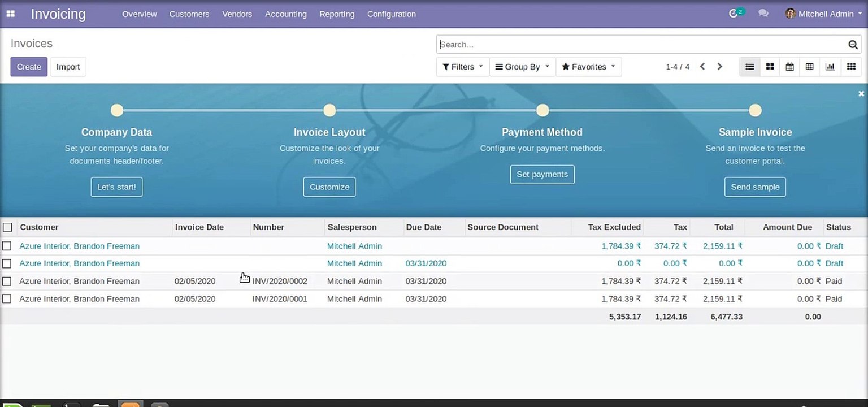Click the 03/31/2020 due date on the draft row
The height and width of the screenshot is (407, 868).
tap(426, 263)
